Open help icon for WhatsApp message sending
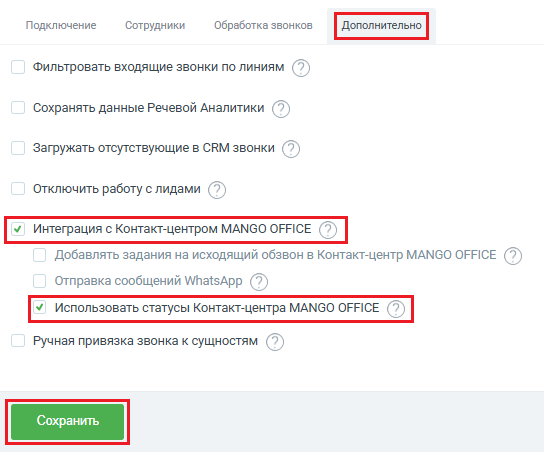544x456 pixels. [259, 282]
